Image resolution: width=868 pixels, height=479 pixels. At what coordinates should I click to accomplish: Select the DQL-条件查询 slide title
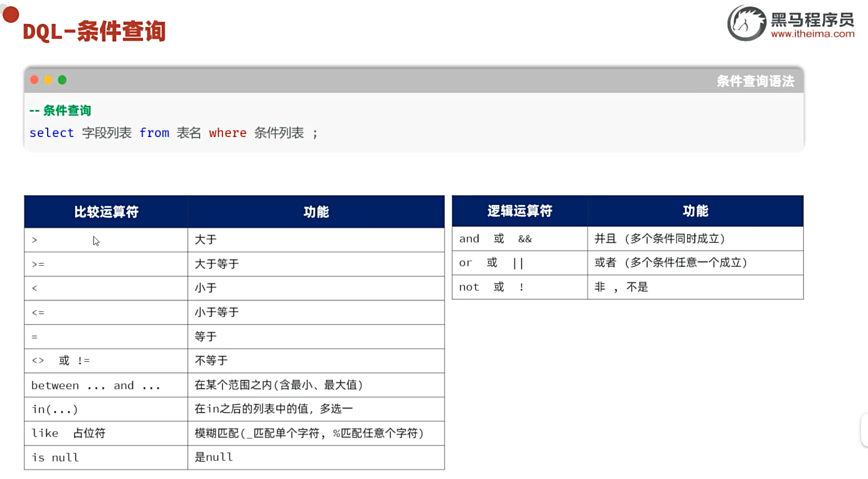pyautogui.click(x=94, y=31)
